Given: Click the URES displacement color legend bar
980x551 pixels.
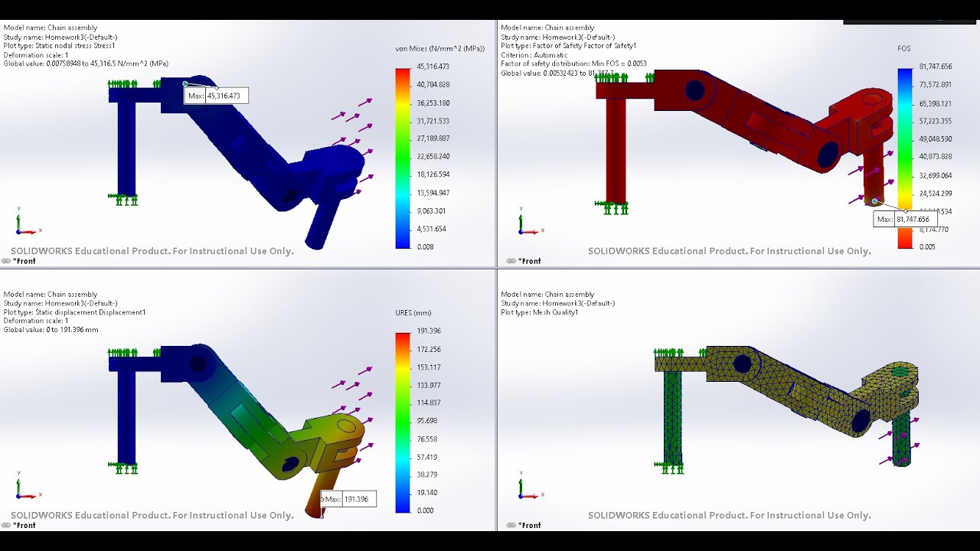Looking at the screenshot, I should [x=403, y=422].
